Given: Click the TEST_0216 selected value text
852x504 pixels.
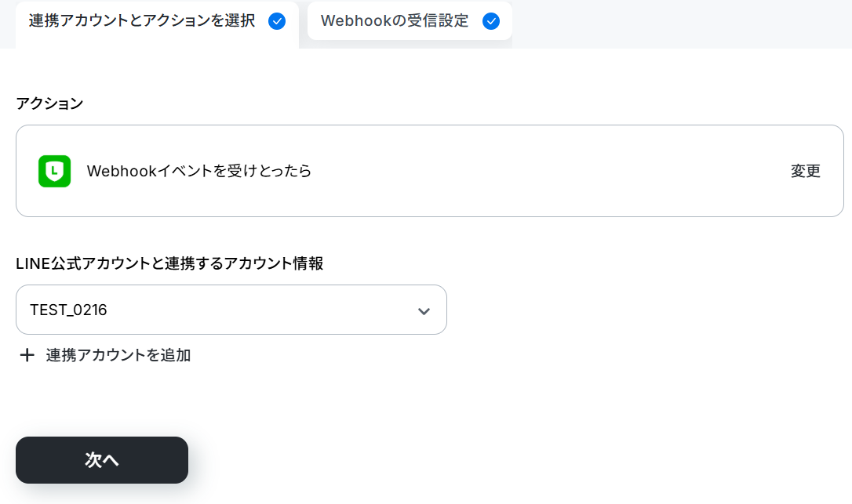Looking at the screenshot, I should pyautogui.click(x=68, y=310).
